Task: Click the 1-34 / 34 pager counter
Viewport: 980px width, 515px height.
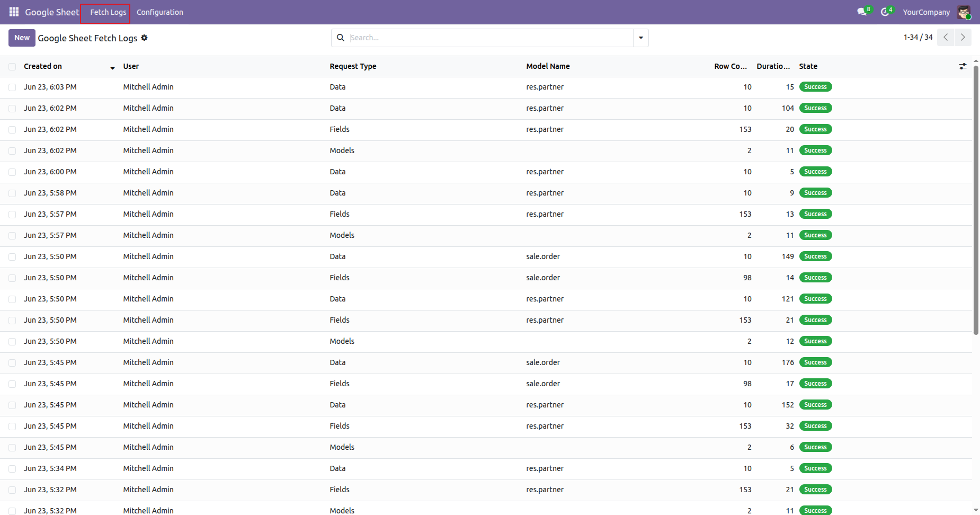Action: [x=918, y=37]
